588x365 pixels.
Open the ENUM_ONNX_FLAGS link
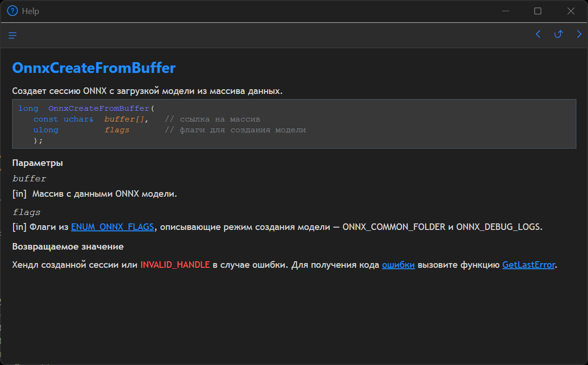[x=112, y=227]
